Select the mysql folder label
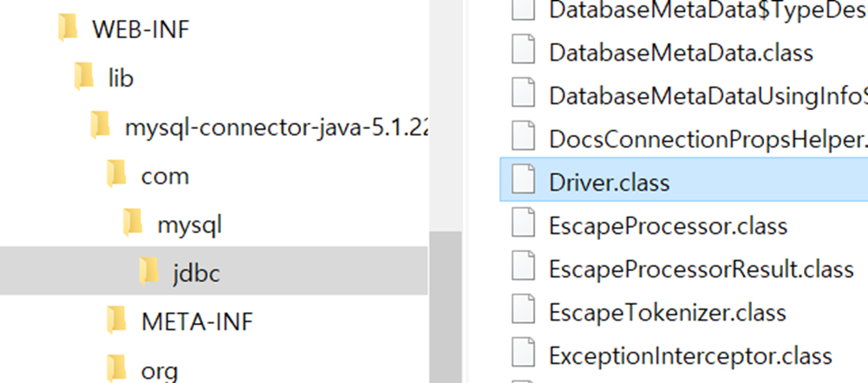The height and width of the screenshot is (383, 868). pos(189,225)
